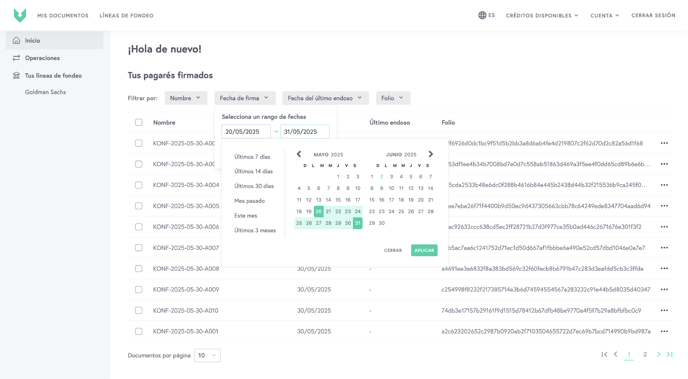Image resolution: width=688 pixels, height=379 pixels.
Task: Go to the previous results page
Action: click(616, 354)
